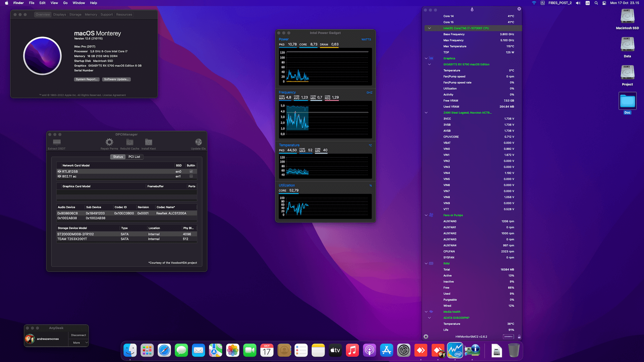The image size is (644, 362).
Task: Click the Rebuild Cache icon
Action: [x=130, y=142]
